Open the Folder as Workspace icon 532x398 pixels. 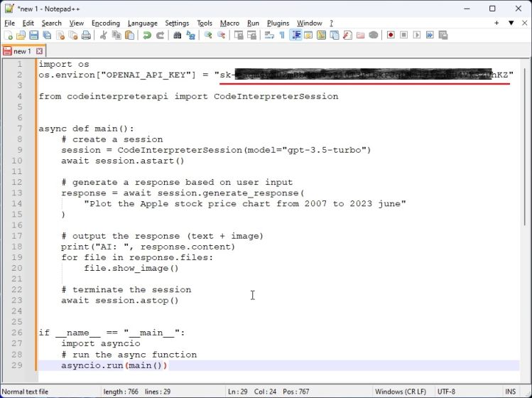[x=360, y=36]
